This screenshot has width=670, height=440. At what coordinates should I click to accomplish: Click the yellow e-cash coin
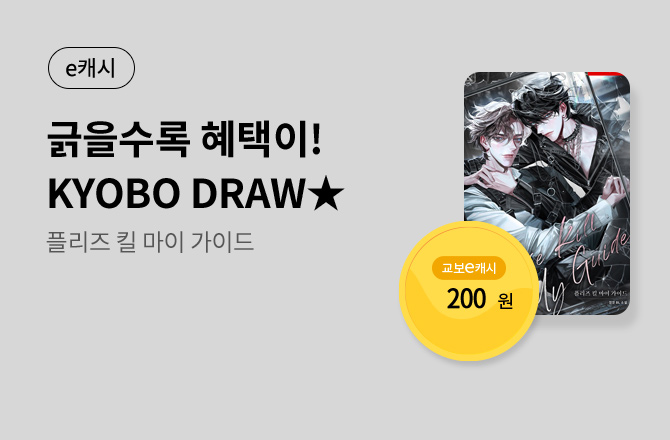(x=469, y=291)
